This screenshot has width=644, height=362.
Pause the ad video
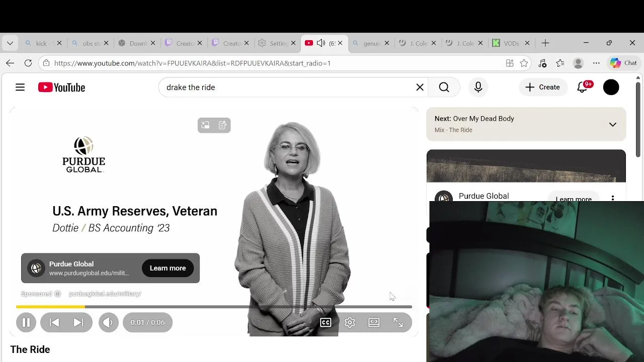tap(26, 322)
